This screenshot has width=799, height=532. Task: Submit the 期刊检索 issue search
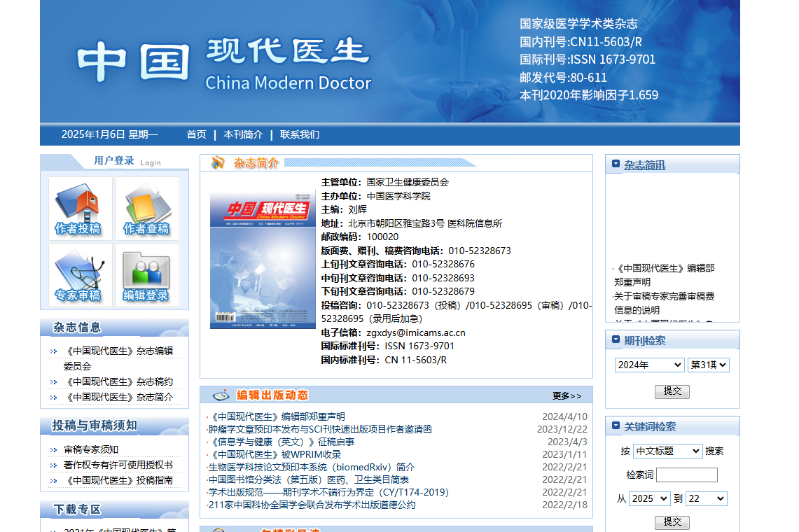click(x=672, y=391)
